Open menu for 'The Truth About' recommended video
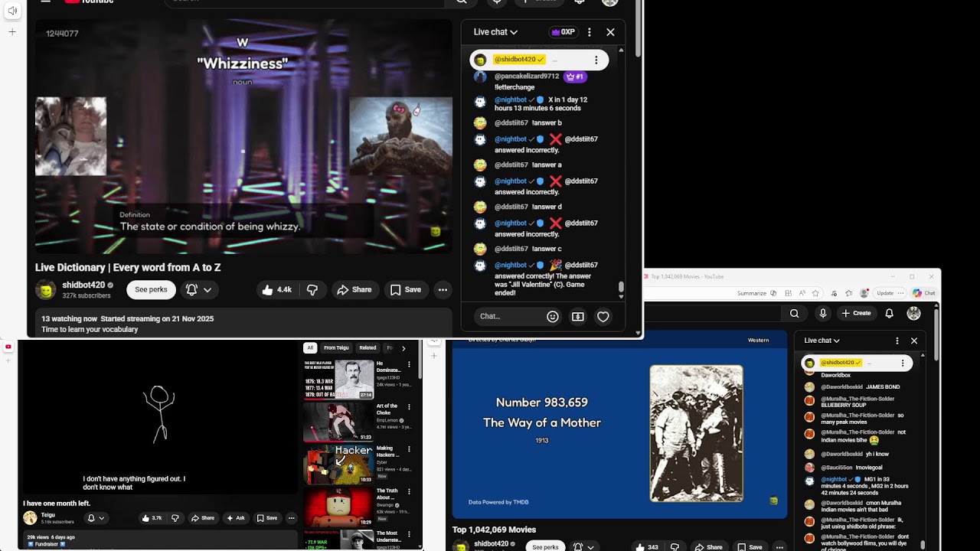The height and width of the screenshot is (551, 980). click(409, 492)
